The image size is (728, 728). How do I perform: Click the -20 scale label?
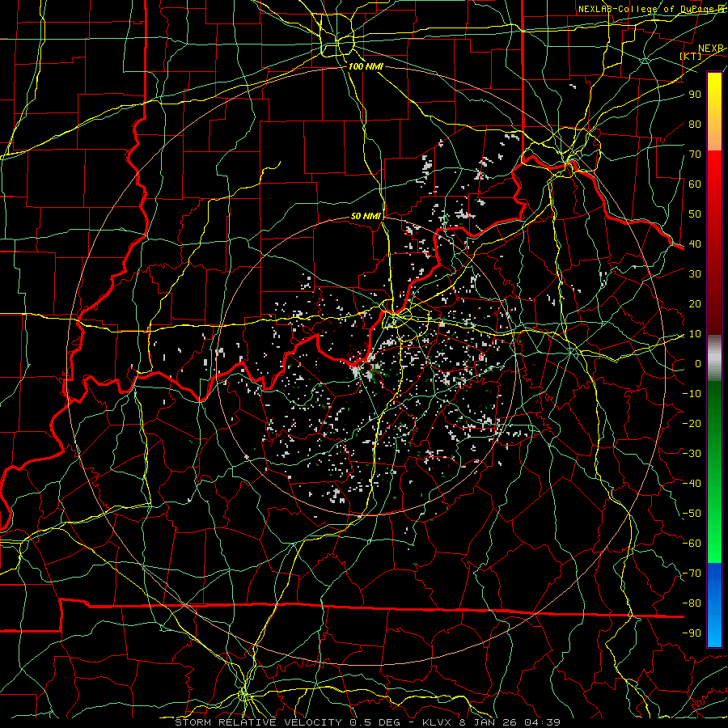[x=692, y=423]
